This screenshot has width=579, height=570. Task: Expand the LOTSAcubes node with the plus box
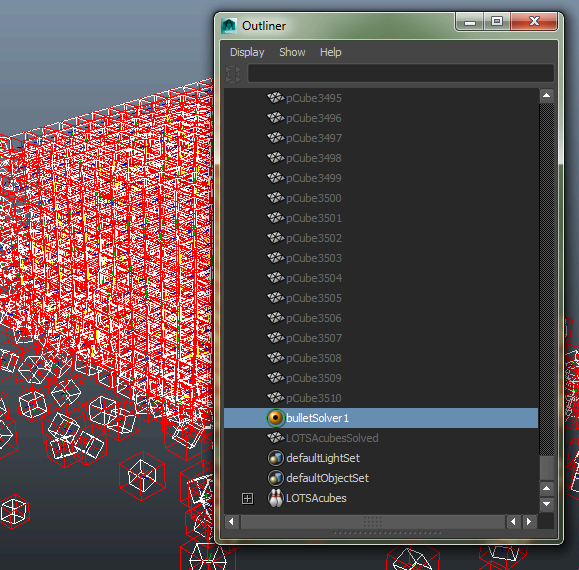pos(247,498)
